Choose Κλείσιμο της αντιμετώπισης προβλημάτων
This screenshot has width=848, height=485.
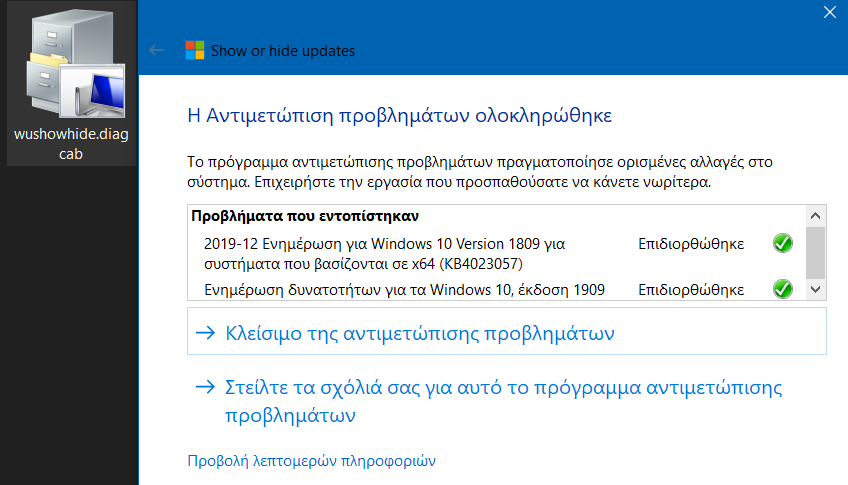(x=507, y=331)
